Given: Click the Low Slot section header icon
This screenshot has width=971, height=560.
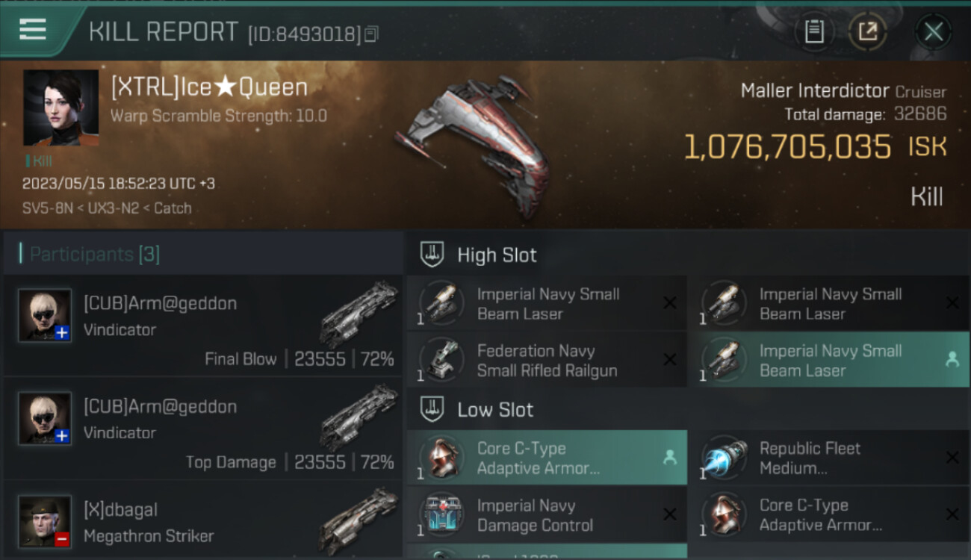Looking at the screenshot, I should click(432, 409).
